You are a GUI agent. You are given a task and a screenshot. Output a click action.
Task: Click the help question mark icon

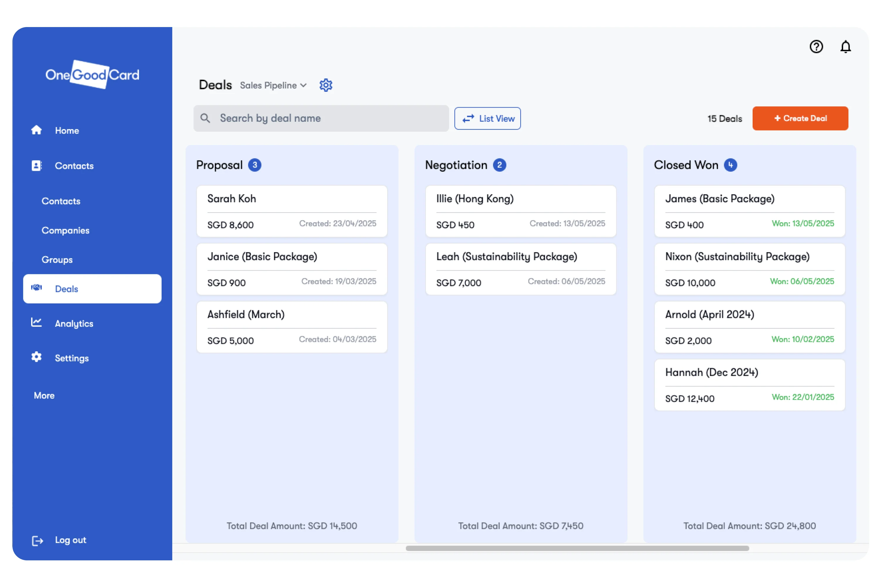point(816,47)
